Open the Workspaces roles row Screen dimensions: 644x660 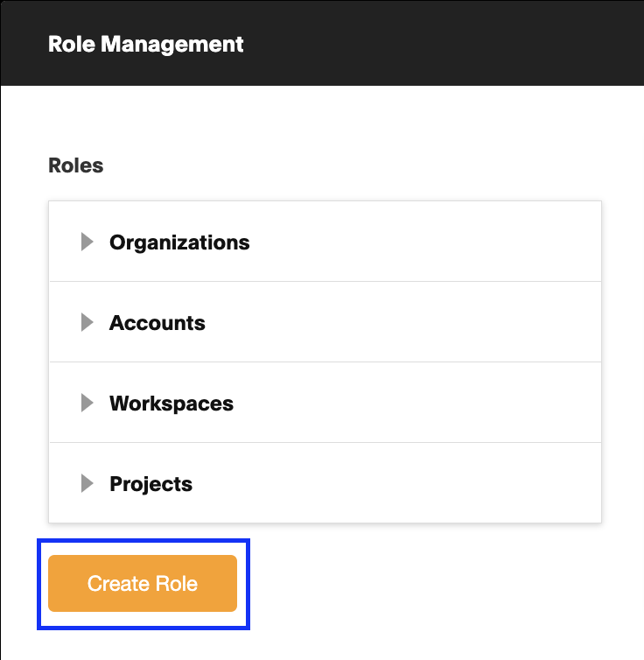(x=325, y=403)
